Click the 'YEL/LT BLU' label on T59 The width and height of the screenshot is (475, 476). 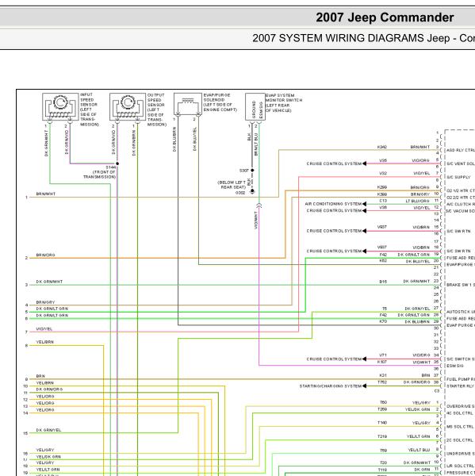tap(419, 450)
